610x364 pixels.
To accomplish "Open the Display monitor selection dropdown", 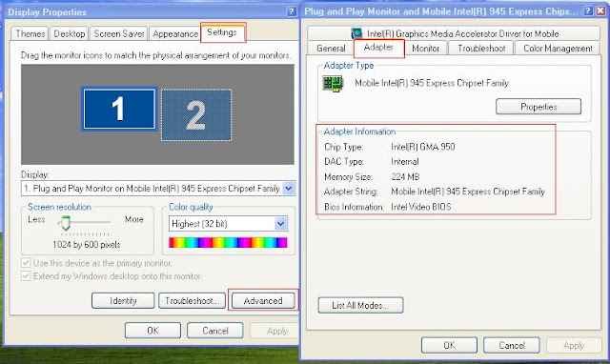I will tap(288, 189).
